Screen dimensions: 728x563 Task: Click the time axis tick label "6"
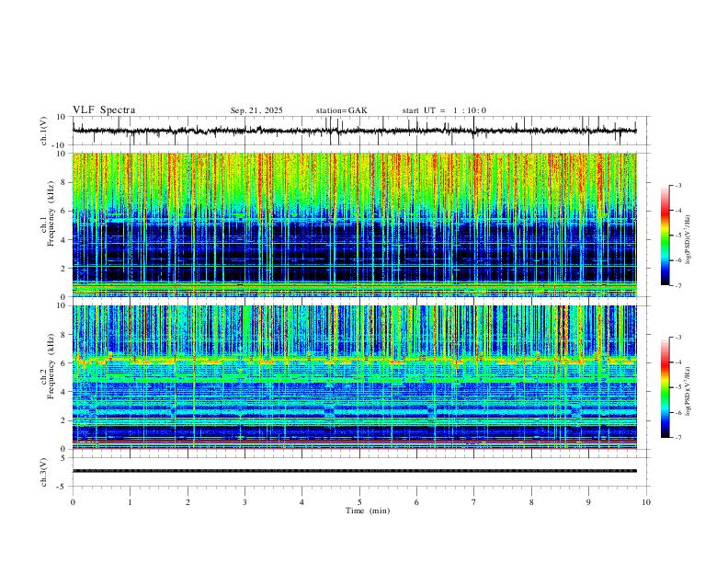coord(416,502)
